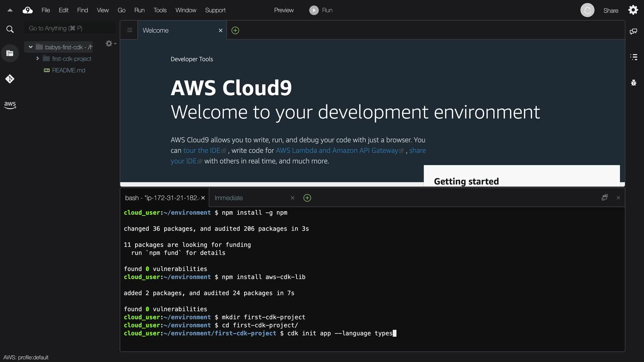
Task: Expand the first-cdk-project folder
Action: [38, 59]
